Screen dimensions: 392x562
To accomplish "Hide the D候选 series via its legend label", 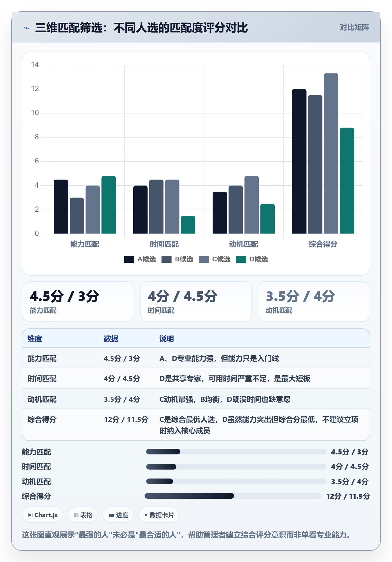I will (258, 259).
